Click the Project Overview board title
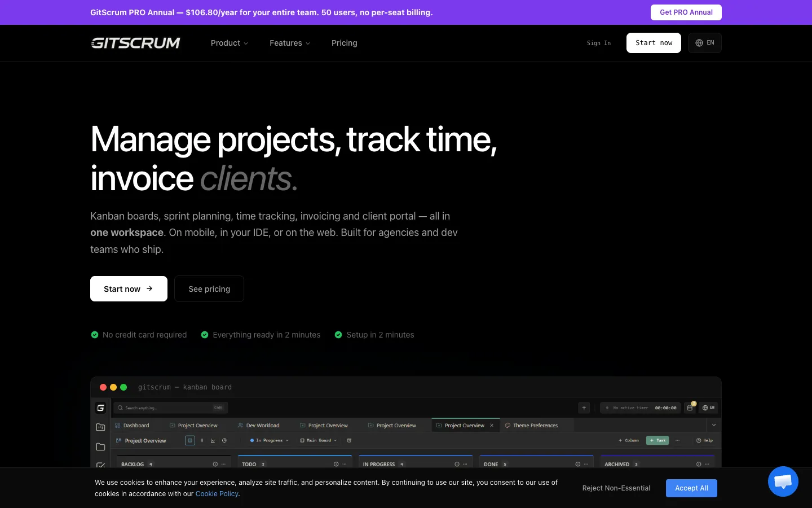 (145, 441)
